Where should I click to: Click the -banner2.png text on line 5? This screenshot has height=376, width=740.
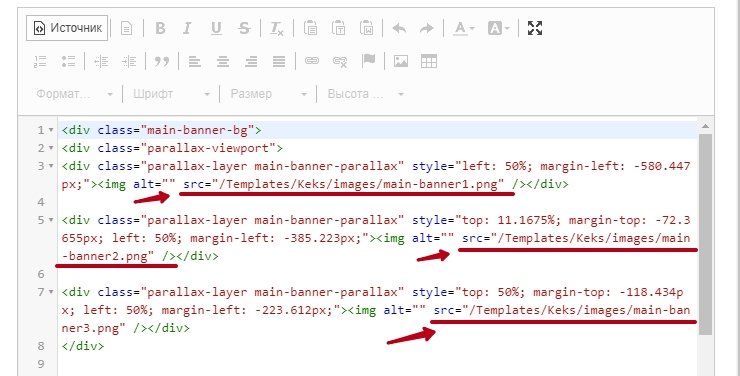pyautogui.click(x=108, y=256)
